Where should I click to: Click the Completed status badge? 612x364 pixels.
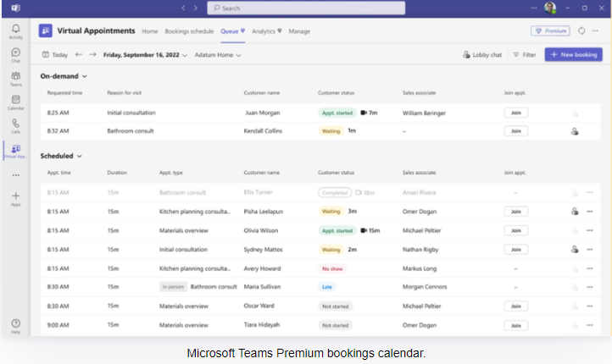[x=335, y=192]
